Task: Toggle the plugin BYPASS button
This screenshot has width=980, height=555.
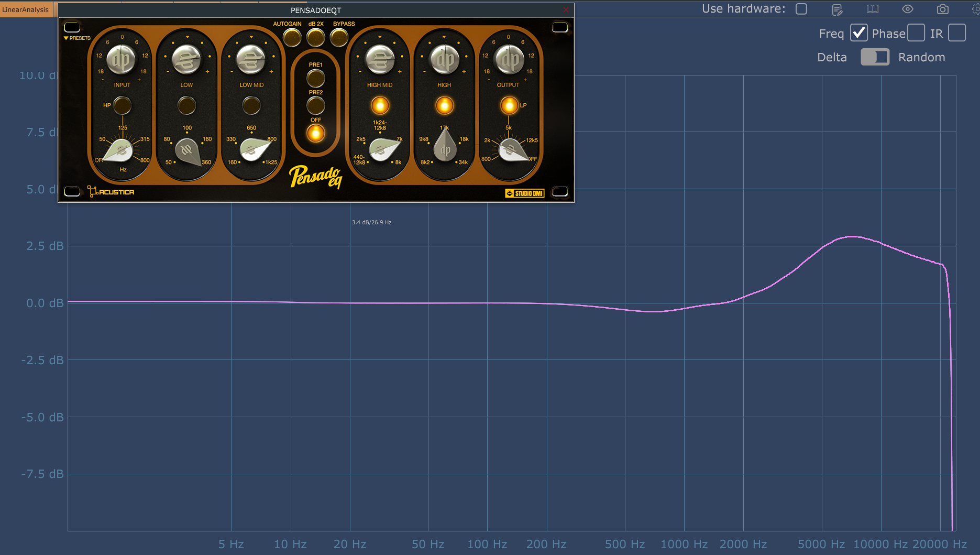Action: [339, 37]
